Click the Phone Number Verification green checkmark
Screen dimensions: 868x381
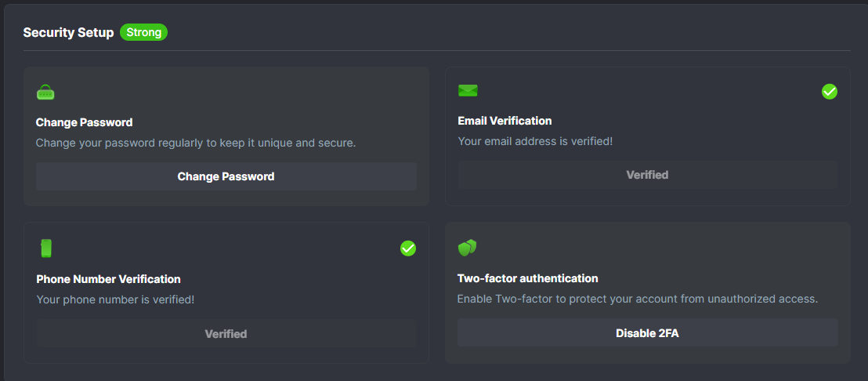pos(407,249)
